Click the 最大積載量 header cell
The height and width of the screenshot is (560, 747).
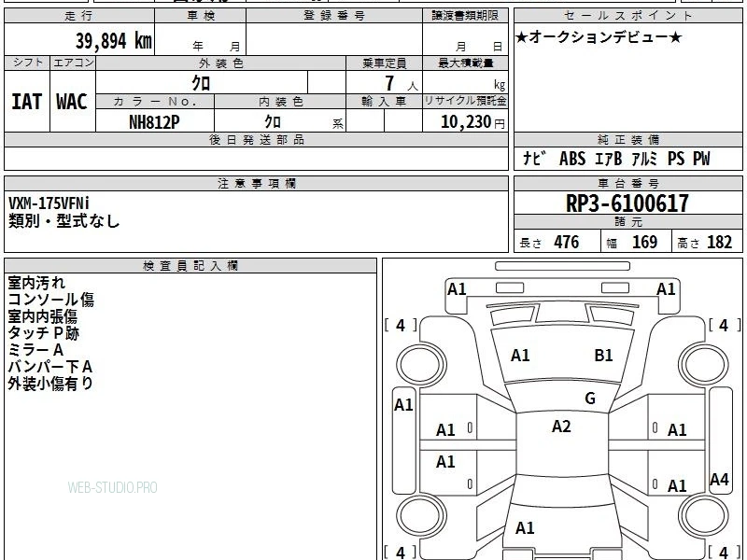(x=465, y=63)
